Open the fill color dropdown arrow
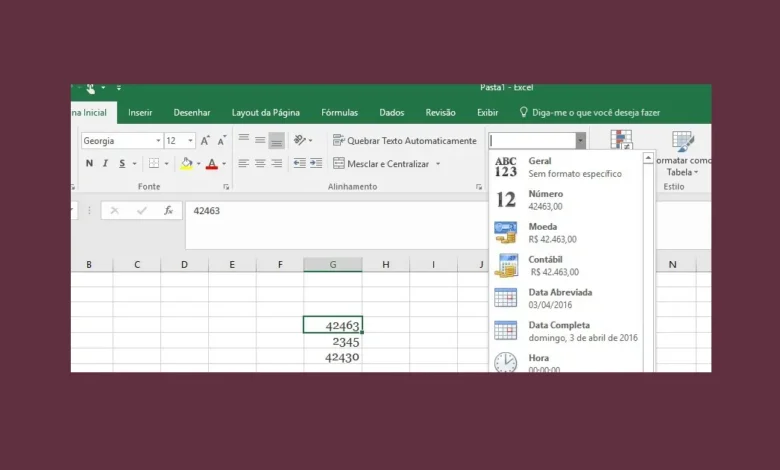780x470 pixels. (x=198, y=164)
